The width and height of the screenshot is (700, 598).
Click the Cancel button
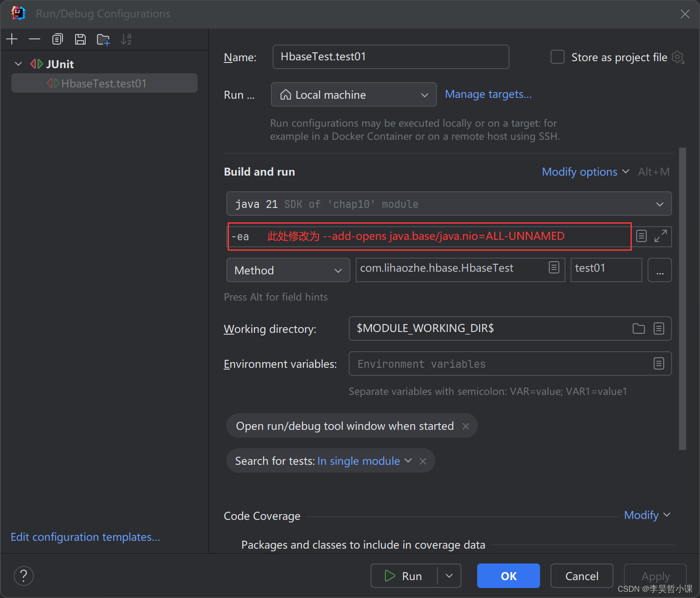click(582, 576)
